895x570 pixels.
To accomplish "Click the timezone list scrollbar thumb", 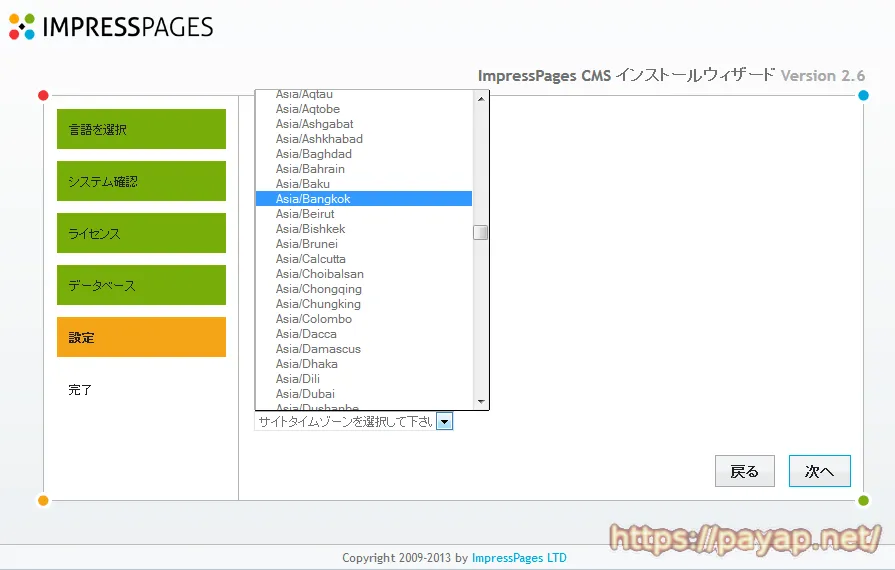I will coord(481,232).
